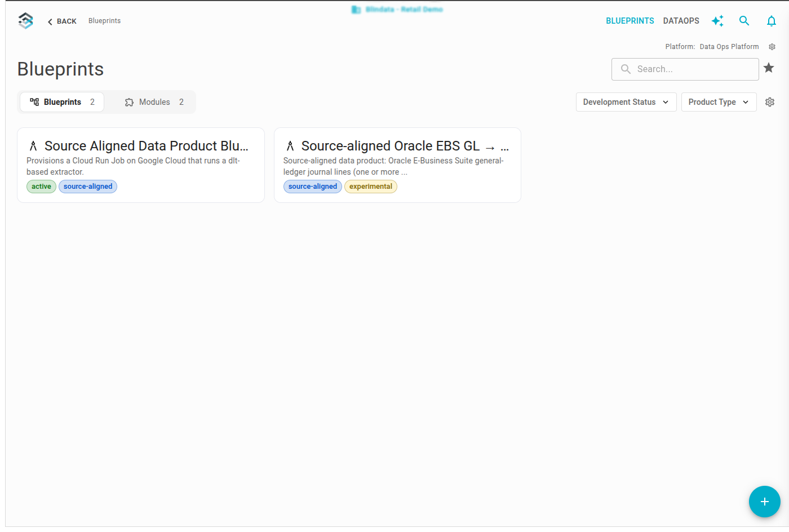This screenshot has width=789, height=532.
Task: Open the notifications bell
Action: [772, 21]
